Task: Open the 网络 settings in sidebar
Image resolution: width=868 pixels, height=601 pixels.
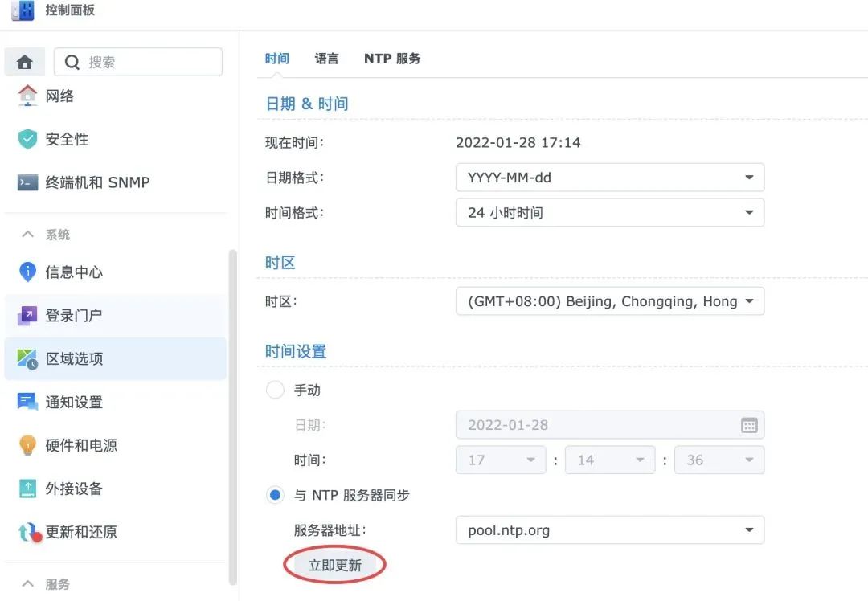Action: (62, 96)
